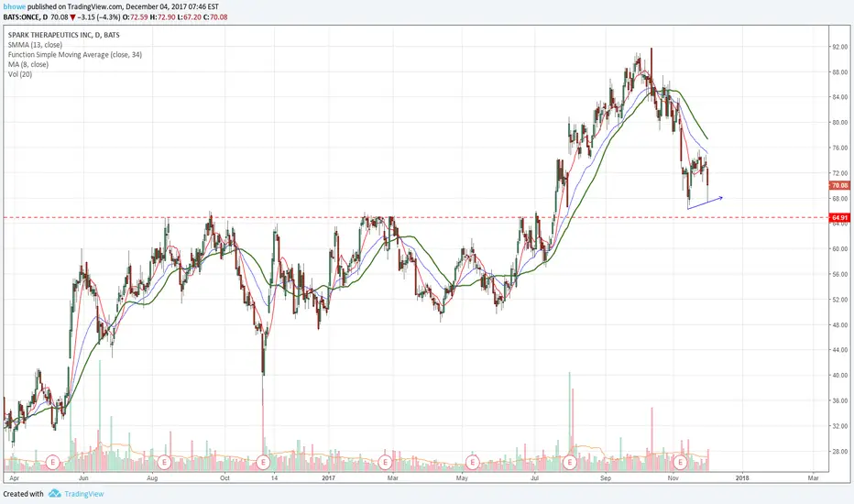Image resolution: width=854 pixels, height=504 pixels.
Task: Click the -3.15 (-4.3%) change value
Action: pos(99,17)
